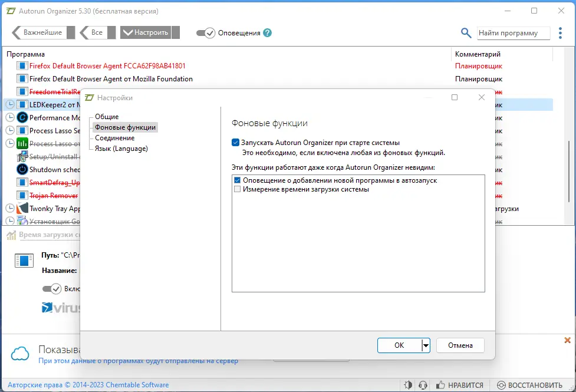The image size is (576, 392).
Task: Select the red Firefox Default Browser Agent FCCA62F98AB41801 row
Action: 278,66
